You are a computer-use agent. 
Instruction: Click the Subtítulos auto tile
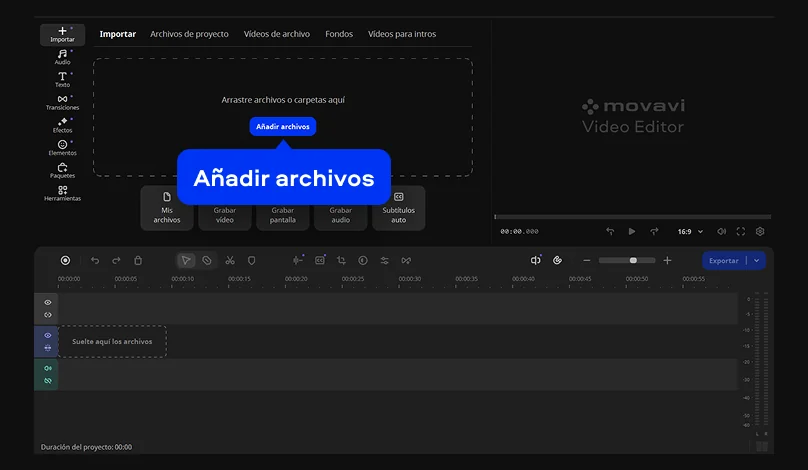(x=398, y=209)
